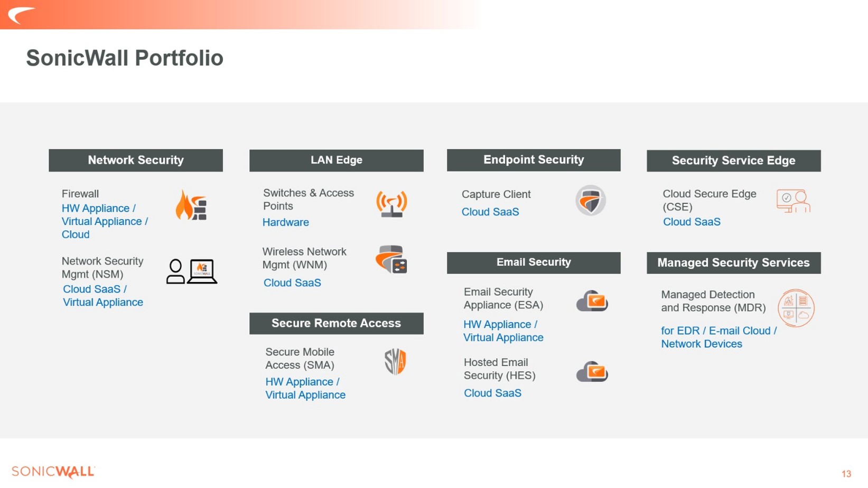
Task: Click 'HW Appliance / Virtual Appliance / Cloud' under Firewall
Action: pyautogui.click(x=105, y=221)
